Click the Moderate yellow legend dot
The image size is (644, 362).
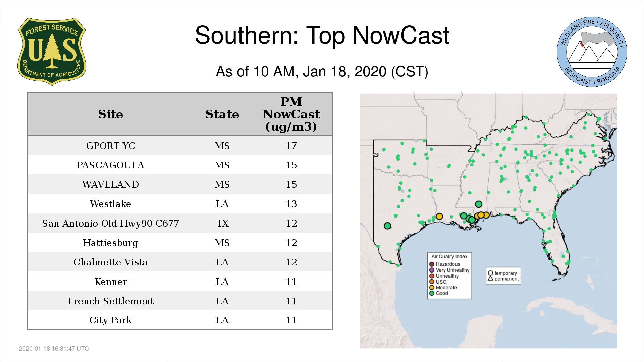432,288
